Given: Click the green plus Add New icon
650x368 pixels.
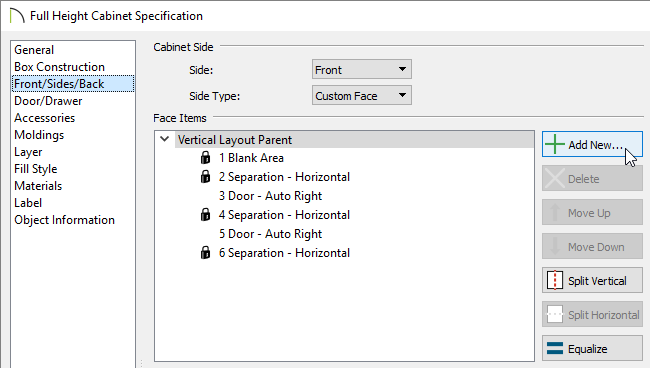Looking at the screenshot, I should pyautogui.click(x=555, y=144).
